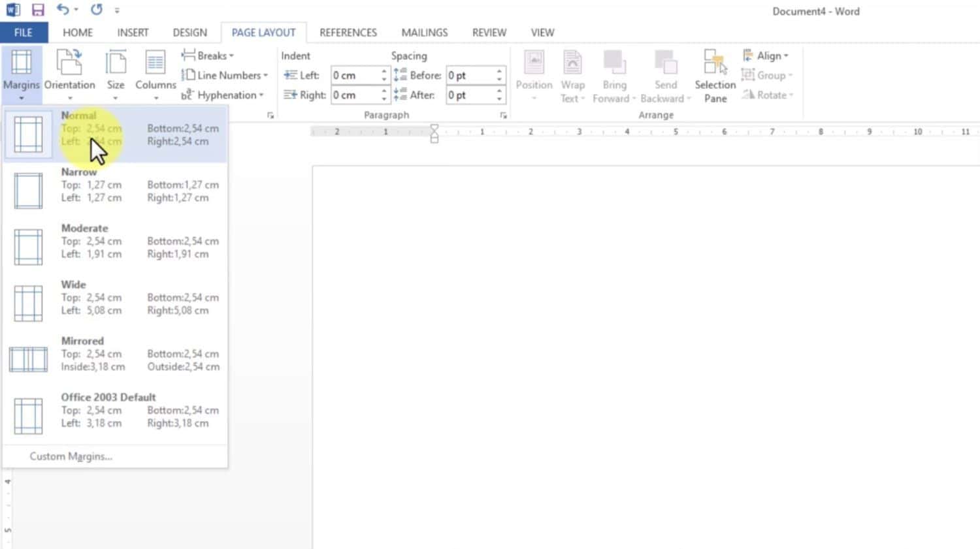Click the Wrap Text button
The height and width of the screenshot is (549, 980).
coord(572,75)
